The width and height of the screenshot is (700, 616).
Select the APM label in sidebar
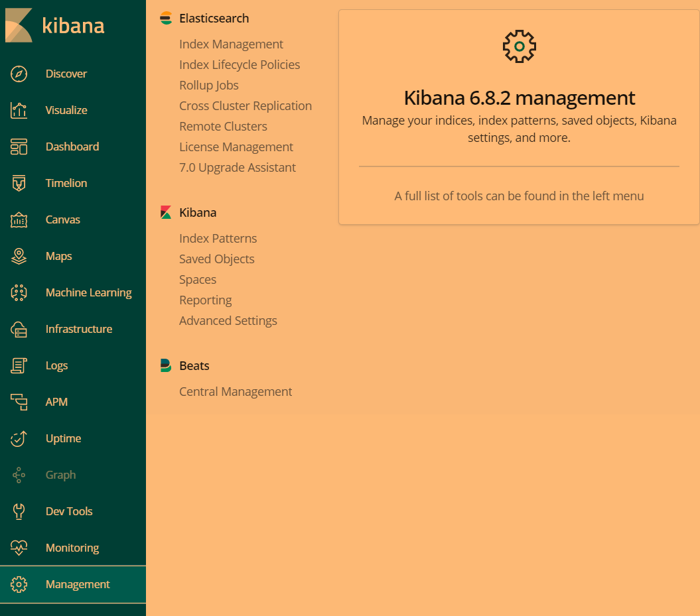pyautogui.click(x=56, y=402)
